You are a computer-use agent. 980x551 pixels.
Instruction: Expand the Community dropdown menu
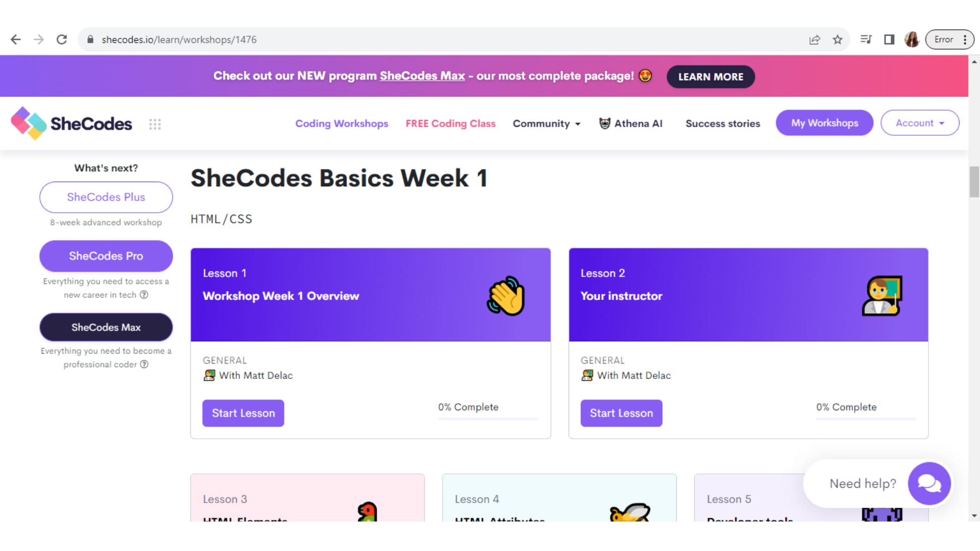(547, 123)
